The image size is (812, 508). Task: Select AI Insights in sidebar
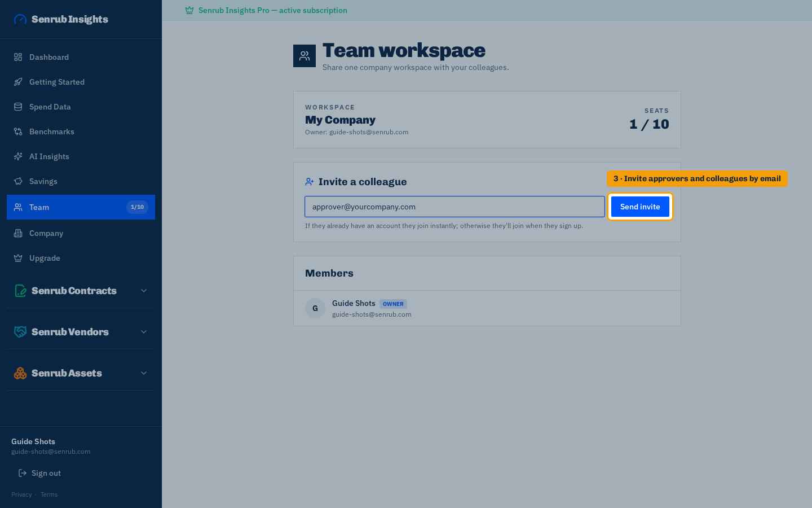coord(81,156)
